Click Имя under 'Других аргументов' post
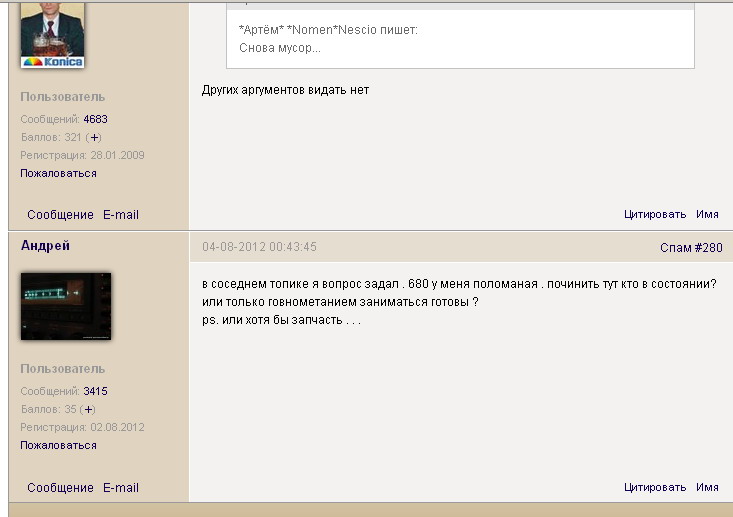The width and height of the screenshot is (733, 517). tap(707, 215)
